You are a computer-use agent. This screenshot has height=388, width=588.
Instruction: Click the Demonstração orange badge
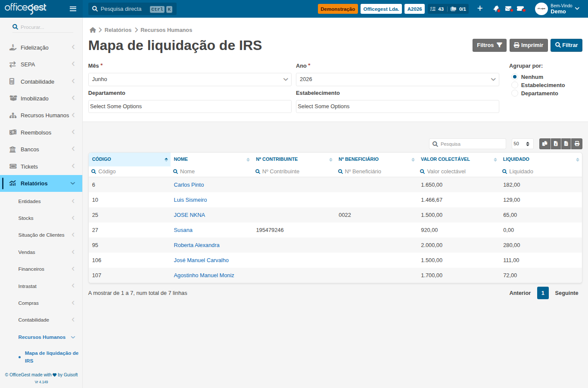click(x=338, y=9)
